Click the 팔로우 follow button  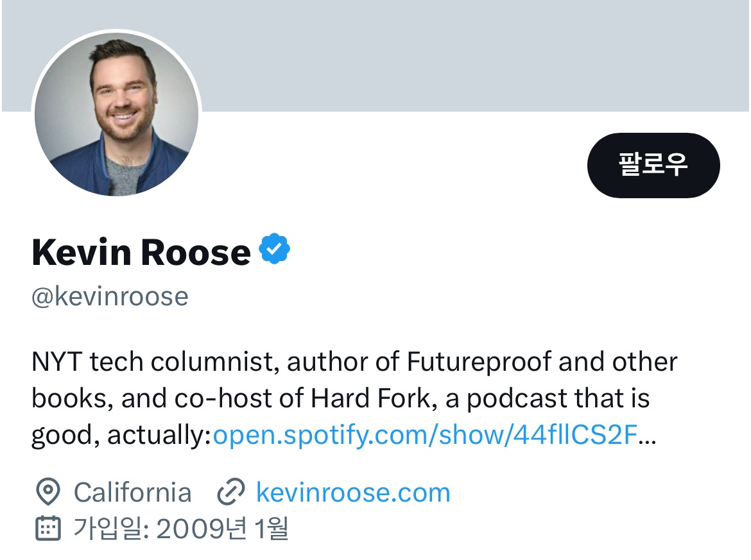coord(653,165)
